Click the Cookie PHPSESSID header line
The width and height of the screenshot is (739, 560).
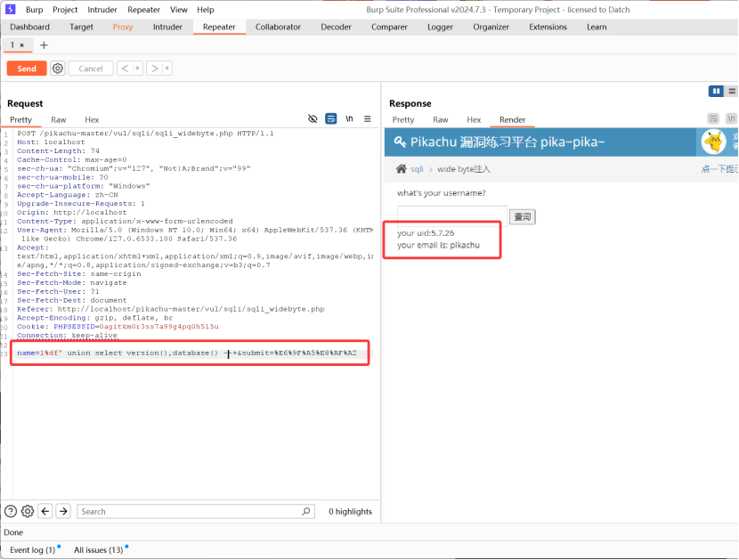point(118,326)
